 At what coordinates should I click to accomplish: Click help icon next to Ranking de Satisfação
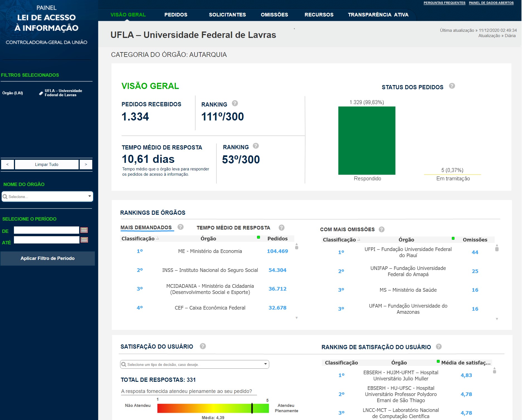click(x=439, y=347)
